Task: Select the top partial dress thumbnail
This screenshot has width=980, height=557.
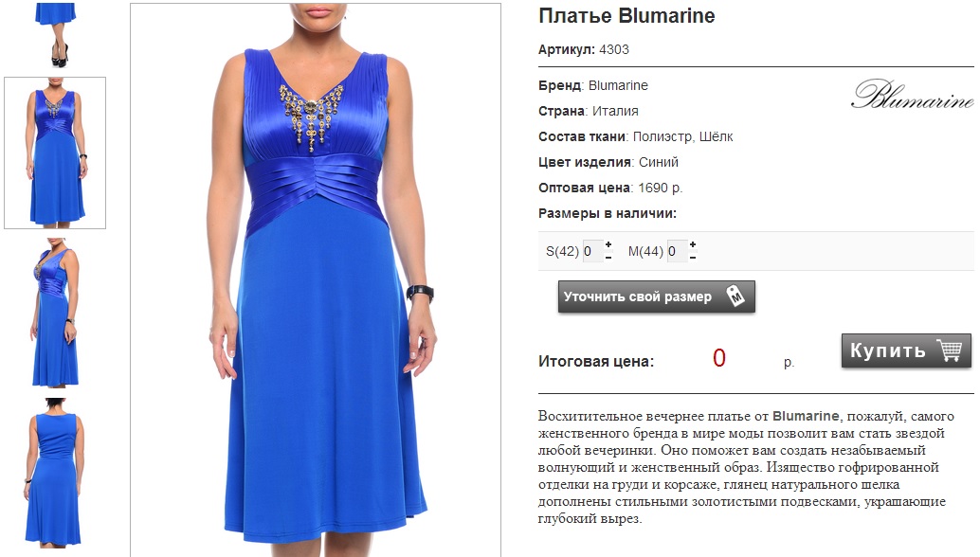Action: [55, 34]
